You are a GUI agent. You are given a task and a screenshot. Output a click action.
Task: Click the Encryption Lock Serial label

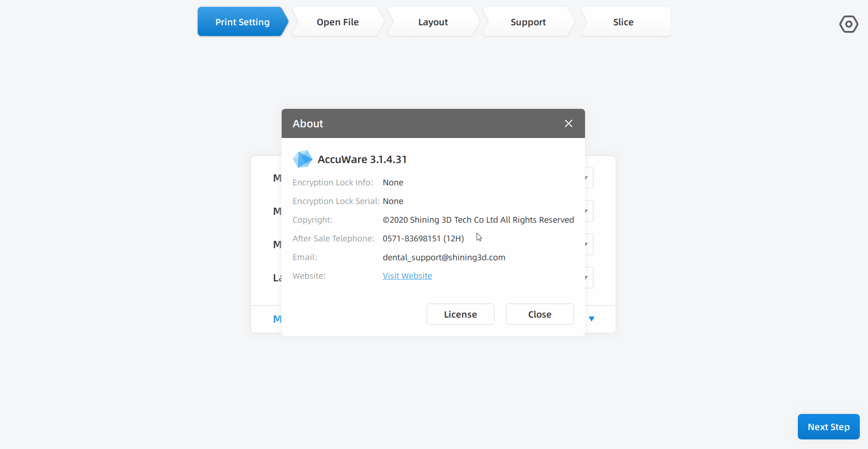(336, 201)
